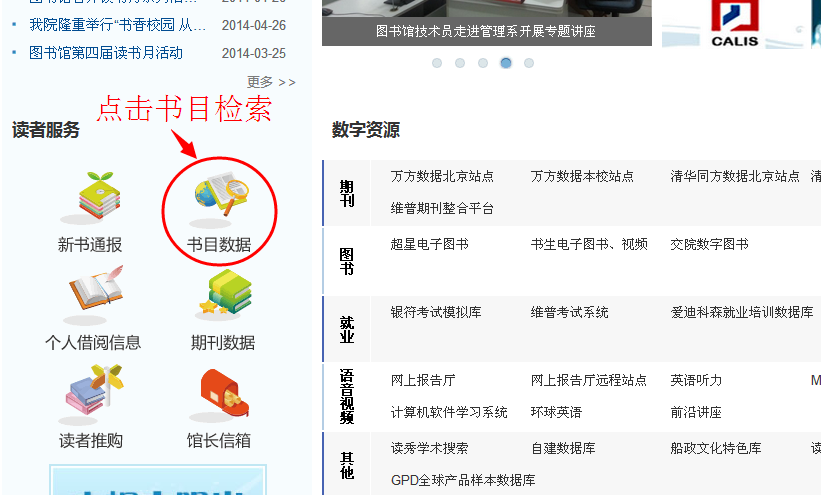Open the 读者推购 signpost books icon

point(94,390)
